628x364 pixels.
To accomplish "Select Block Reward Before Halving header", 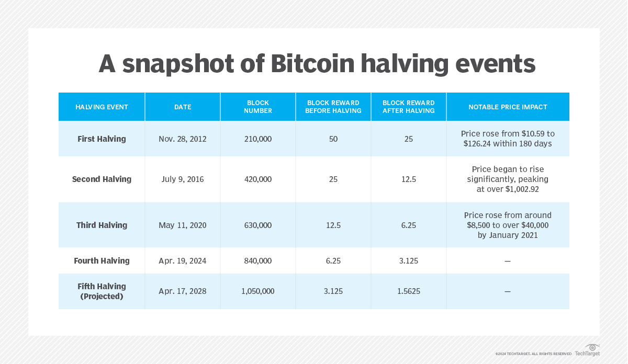I will [x=333, y=107].
